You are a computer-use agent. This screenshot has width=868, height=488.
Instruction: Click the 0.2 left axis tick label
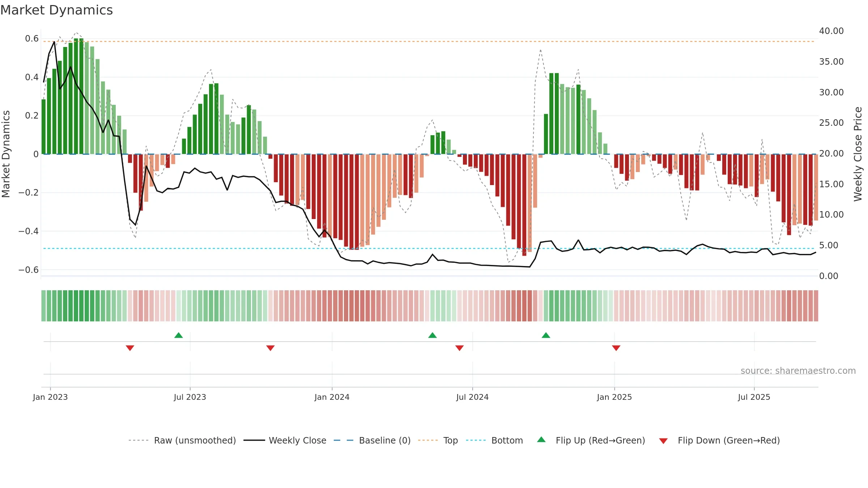coord(32,116)
